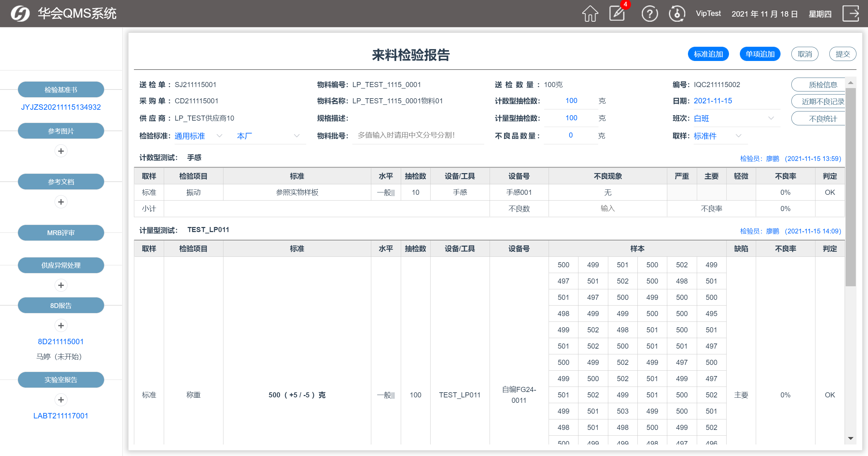
Task: Add an 8D report with plus icon
Action: click(x=61, y=326)
